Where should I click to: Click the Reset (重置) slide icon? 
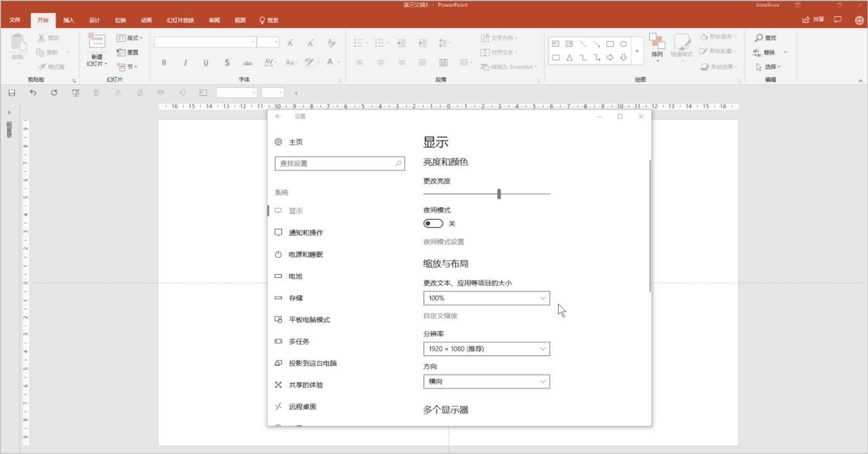121,52
